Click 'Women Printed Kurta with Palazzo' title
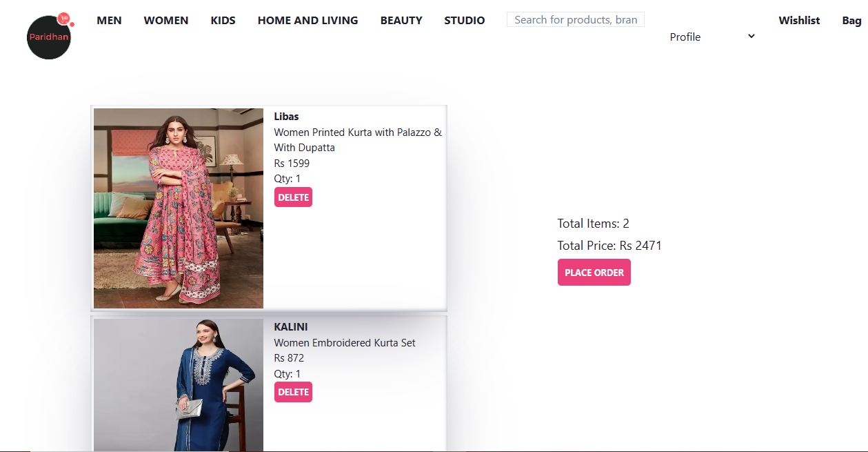 click(x=358, y=140)
